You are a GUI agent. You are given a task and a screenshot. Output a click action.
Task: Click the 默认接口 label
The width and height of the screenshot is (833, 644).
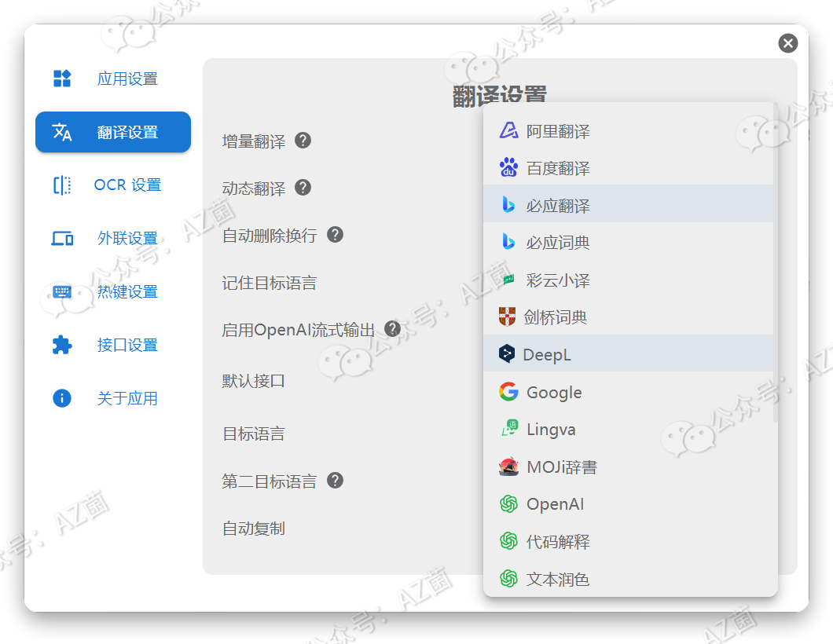(254, 381)
